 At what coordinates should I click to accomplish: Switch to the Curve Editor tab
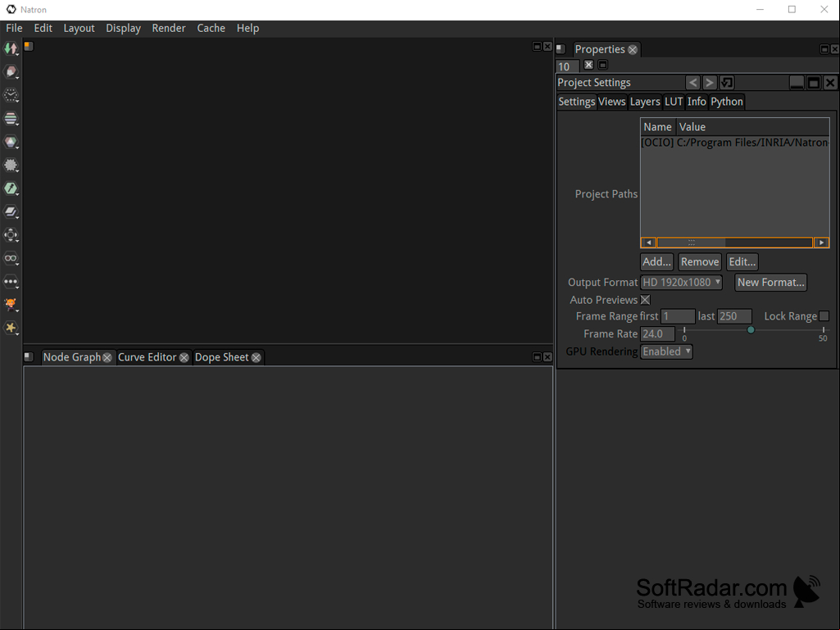[148, 357]
